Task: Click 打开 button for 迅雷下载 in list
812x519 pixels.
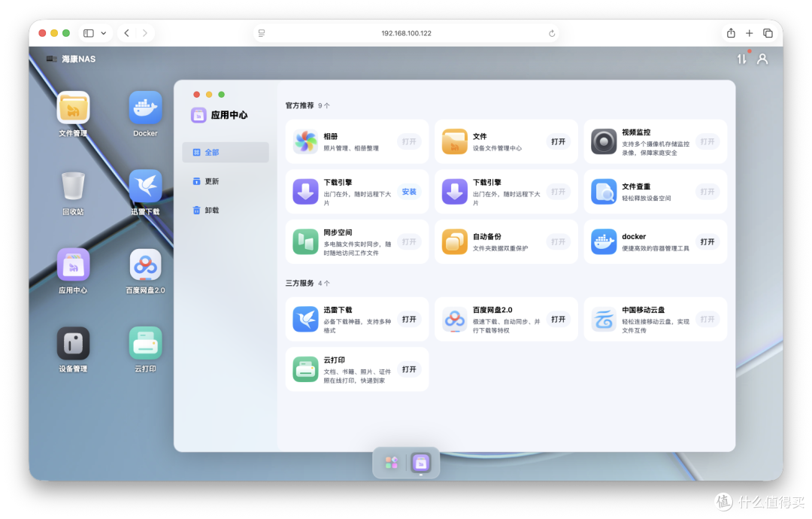Action: click(x=409, y=319)
